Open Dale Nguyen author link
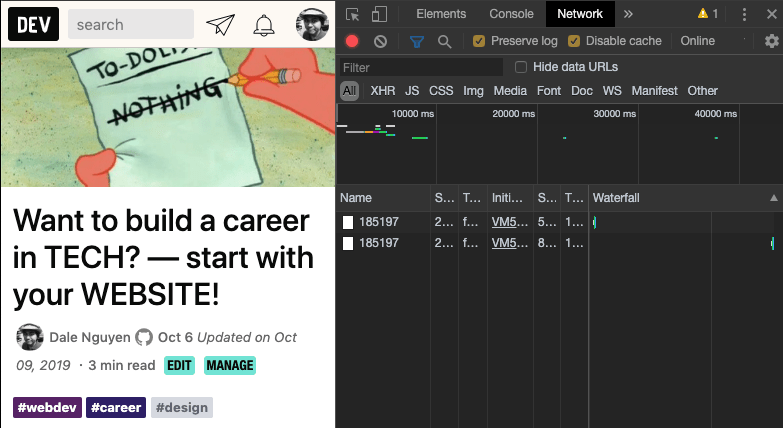 coord(90,338)
